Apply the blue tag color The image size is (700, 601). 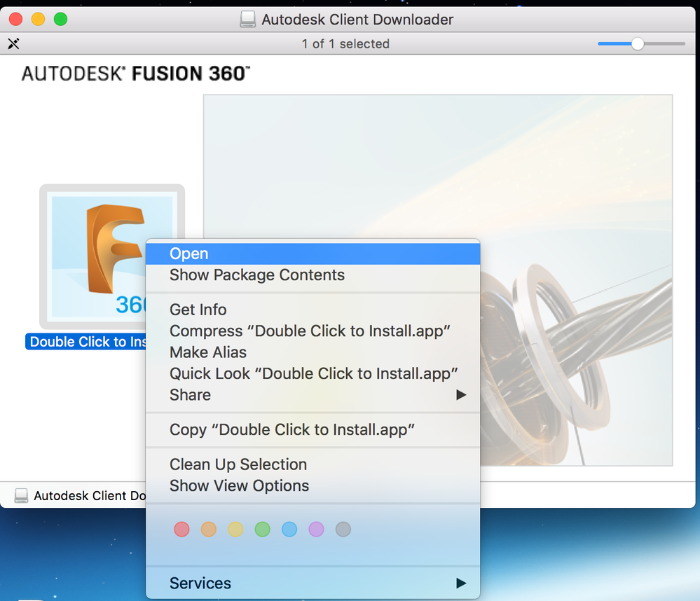pyautogui.click(x=289, y=530)
